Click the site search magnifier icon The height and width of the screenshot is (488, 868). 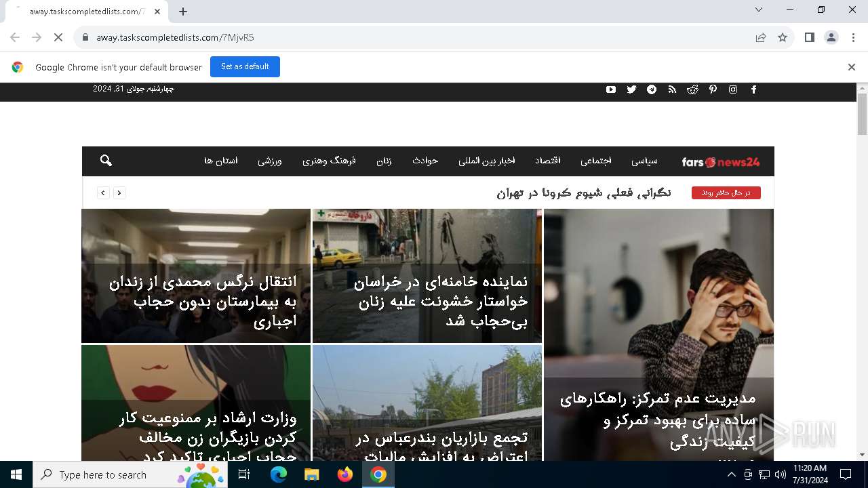point(106,161)
